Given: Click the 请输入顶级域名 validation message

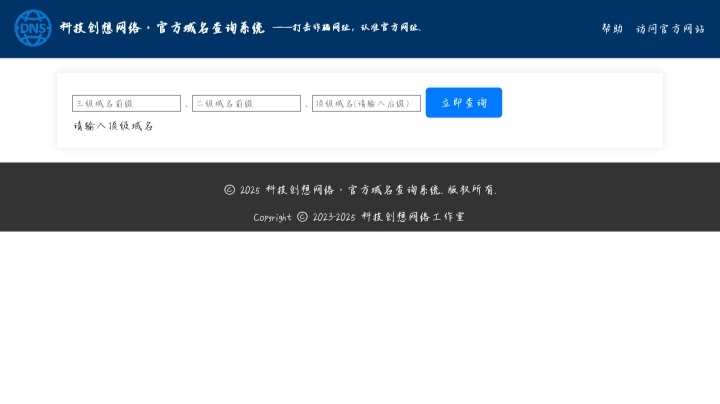Looking at the screenshot, I should [x=113, y=126].
